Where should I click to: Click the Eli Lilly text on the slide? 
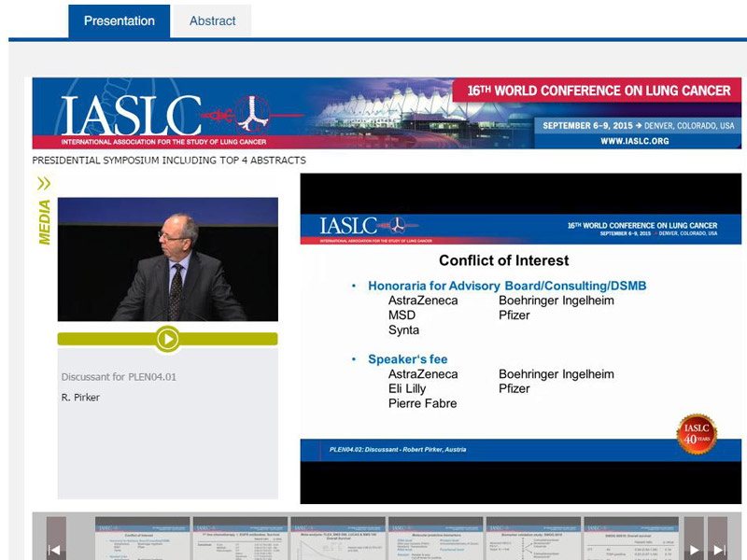tap(407, 389)
